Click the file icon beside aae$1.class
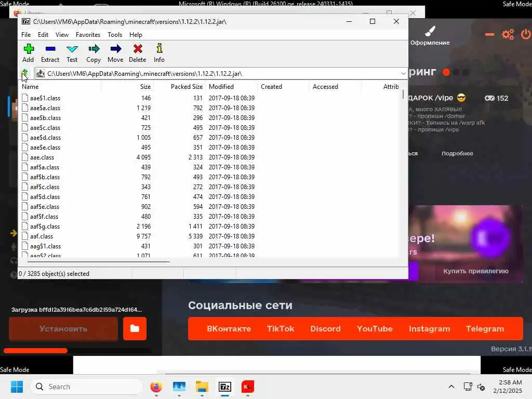This screenshot has height=399, width=532. [25, 98]
